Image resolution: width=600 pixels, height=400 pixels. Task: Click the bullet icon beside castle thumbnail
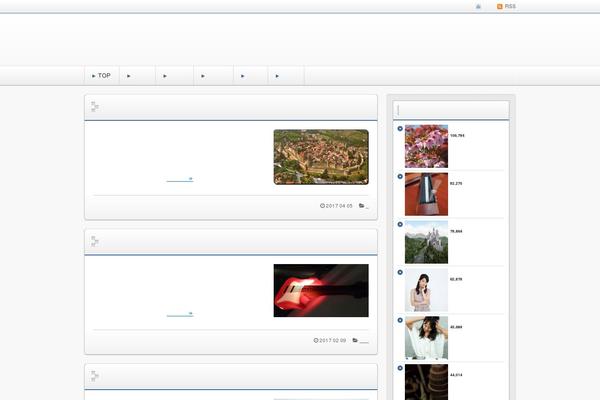click(x=400, y=224)
